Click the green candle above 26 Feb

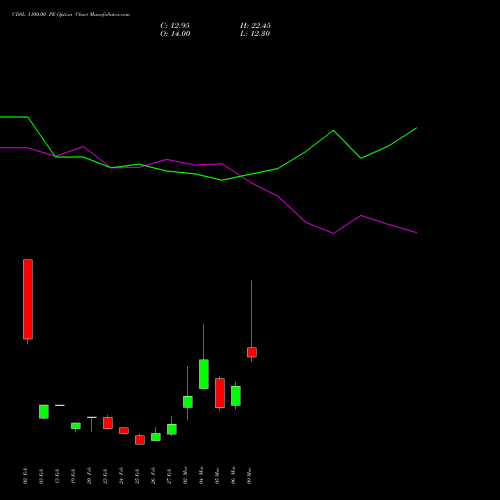point(156,437)
